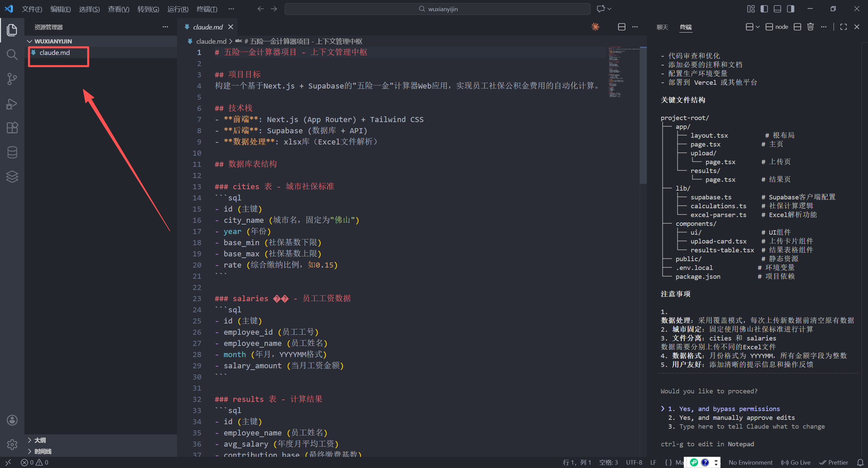
Task: Click the remote window icon in status bar
Action: [8, 462]
